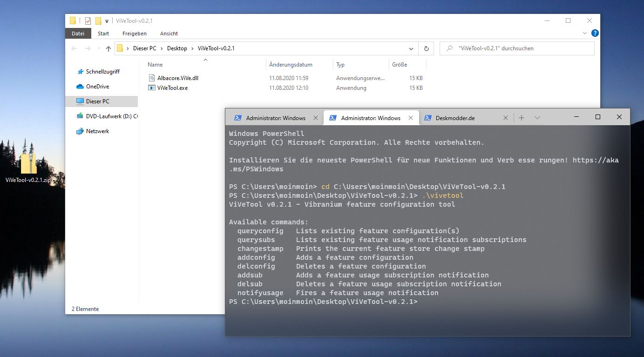This screenshot has width=644, height=357.
Task: Open OneDrive in navigation pane
Action: click(97, 87)
